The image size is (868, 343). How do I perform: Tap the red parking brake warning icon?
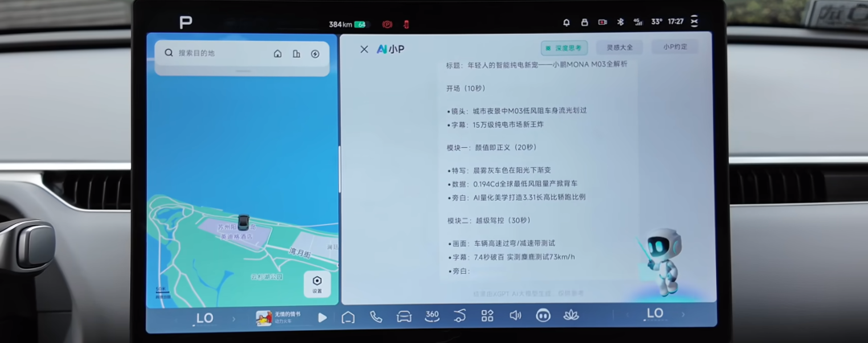click(387, 24)
